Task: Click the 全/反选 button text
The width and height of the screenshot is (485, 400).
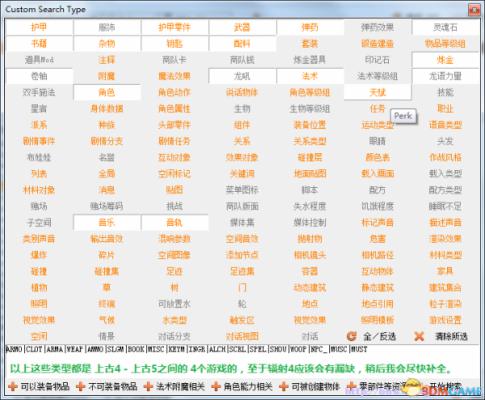Action: [x=379, y=336]
